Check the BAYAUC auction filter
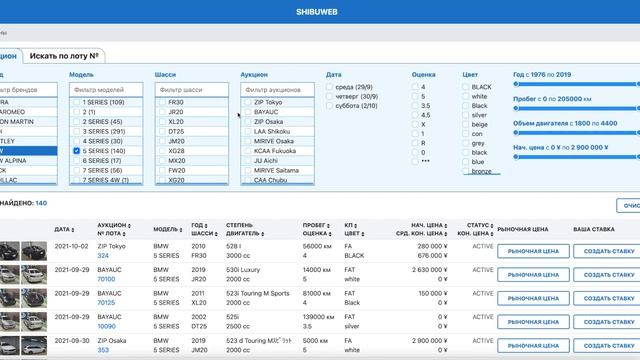This screenshot has width=640, height=360. point(248,112)
